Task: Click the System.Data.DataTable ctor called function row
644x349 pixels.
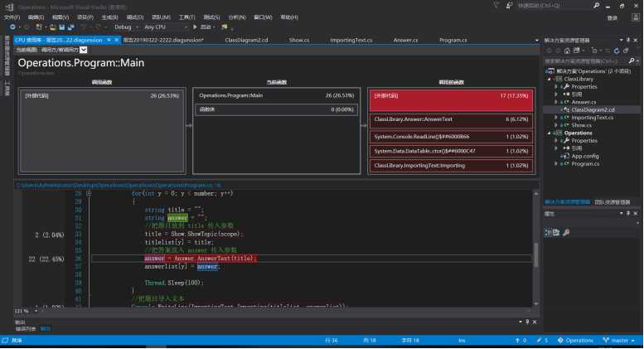Action: point(452,151)
